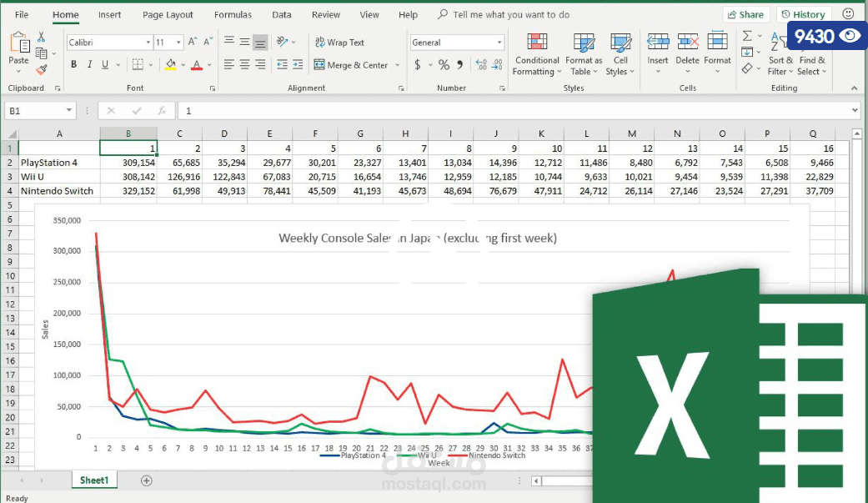Open the Cell Styles gallery
Viewport: 868px width, 503px height.
click(620, 54)
